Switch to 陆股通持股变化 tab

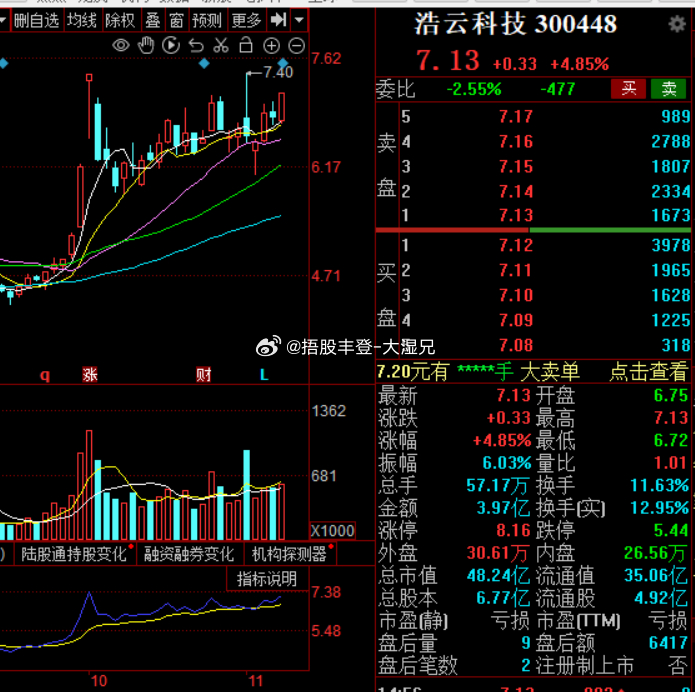pos(74,554)
